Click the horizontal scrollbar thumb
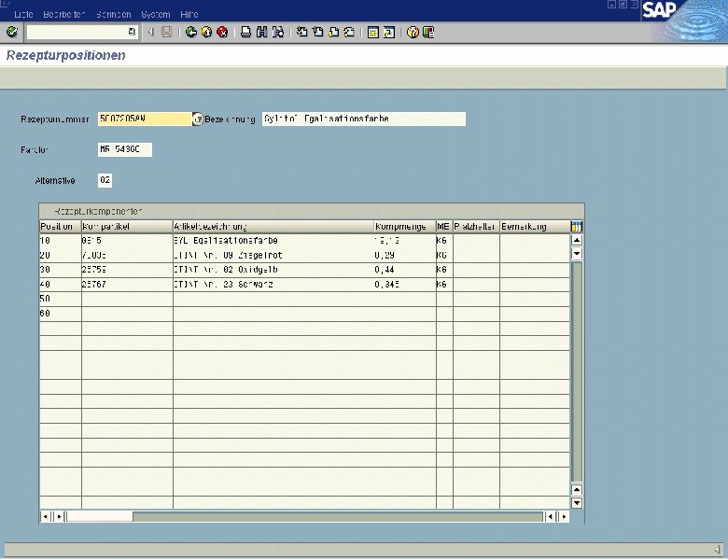The height and width of the screenshot is (560, 728). click(x=100, y=516)
